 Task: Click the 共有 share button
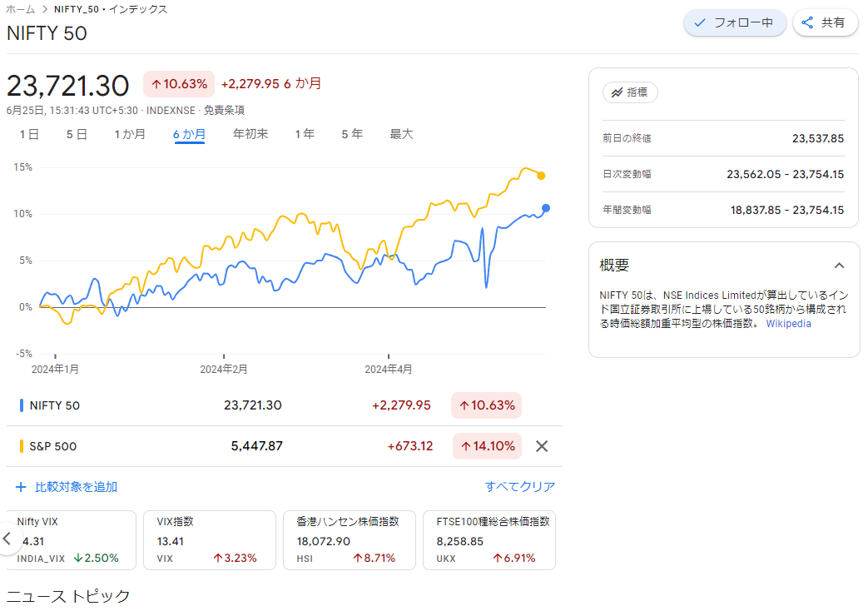point(825,22)
